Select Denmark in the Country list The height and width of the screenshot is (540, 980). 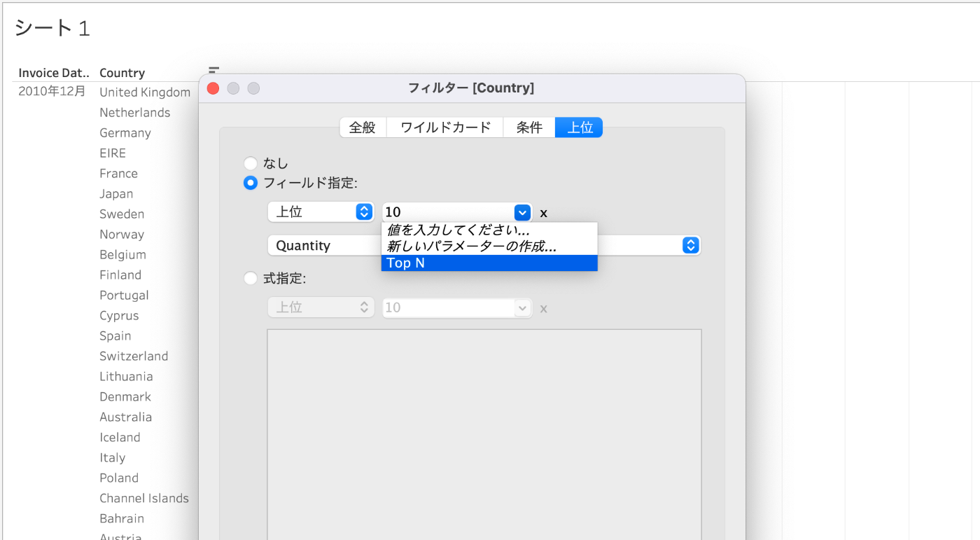[x=125, y=397]
